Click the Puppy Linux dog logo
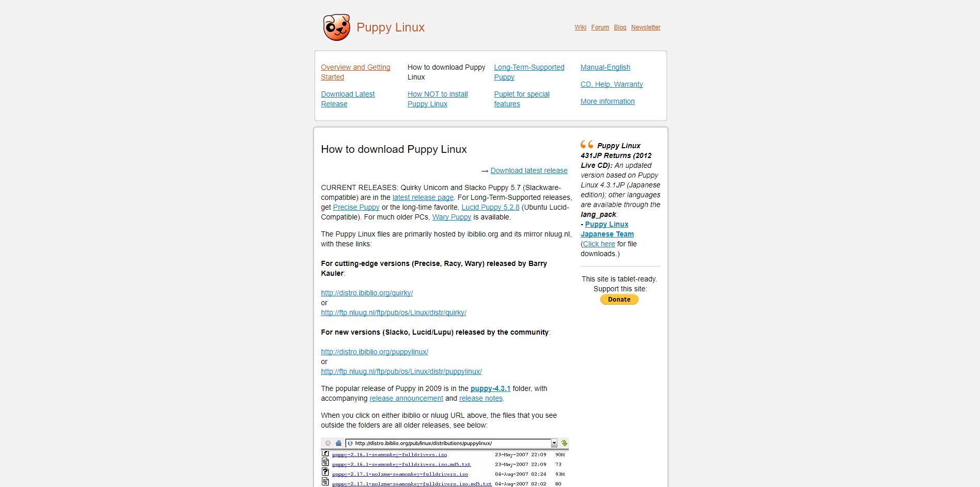This screenshot has height=487, width=980. [336, 27]
